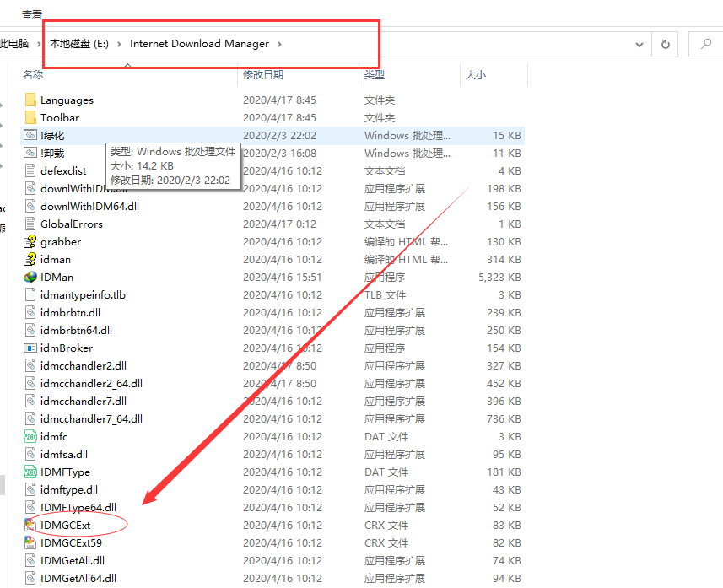This screenshot has height=588, width=723.
Task: Select the IDMGCExt59 CRX file icon
Action: tap(30, 542)
